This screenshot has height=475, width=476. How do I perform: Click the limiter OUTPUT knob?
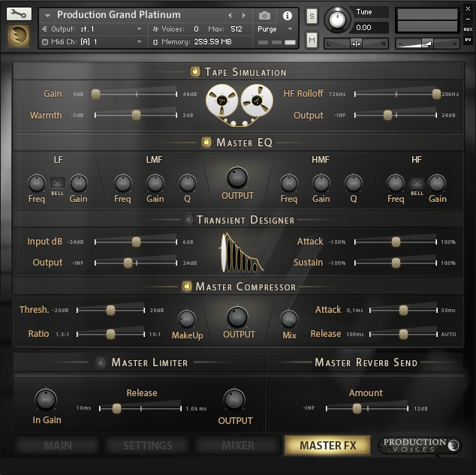click(234, 399)
